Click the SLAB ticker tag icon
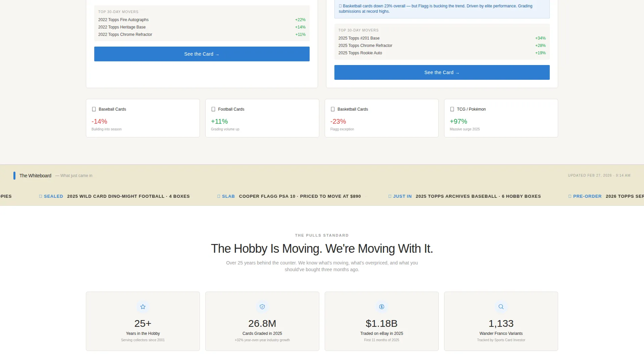 pyautogui.click(x=219, y=196)
